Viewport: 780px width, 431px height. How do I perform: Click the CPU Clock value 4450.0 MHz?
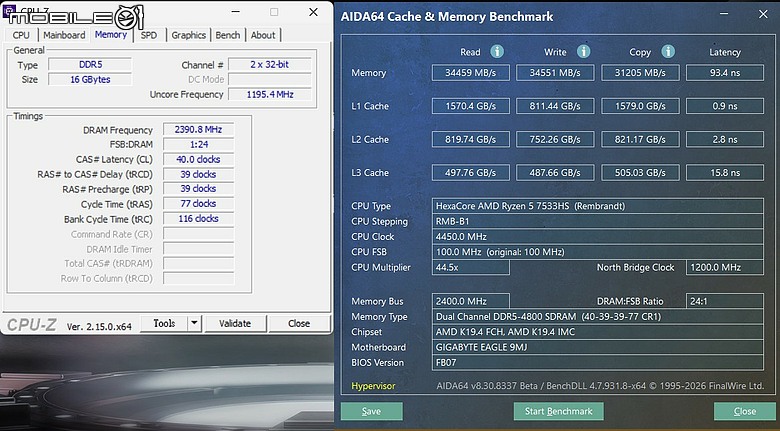(x=598, y=237)
